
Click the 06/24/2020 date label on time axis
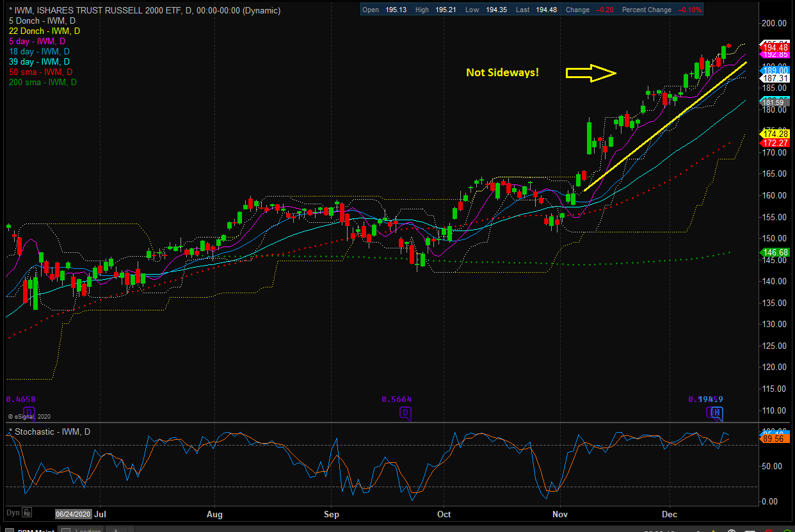[74, 513]
